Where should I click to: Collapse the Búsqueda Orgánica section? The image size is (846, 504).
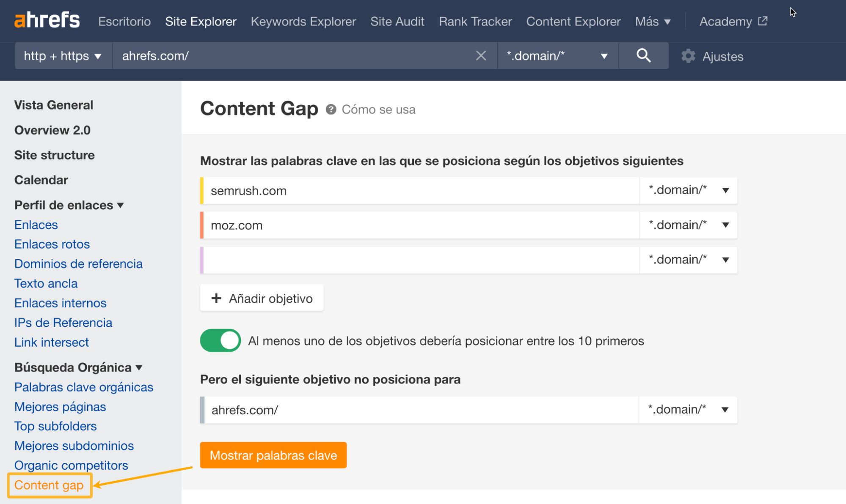139,367
